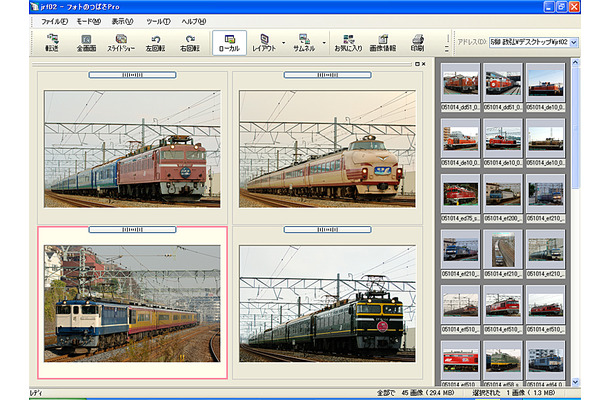Select the red locomotive with blue coaches photo
Screen dimensions: 610x400
point(132,149)
